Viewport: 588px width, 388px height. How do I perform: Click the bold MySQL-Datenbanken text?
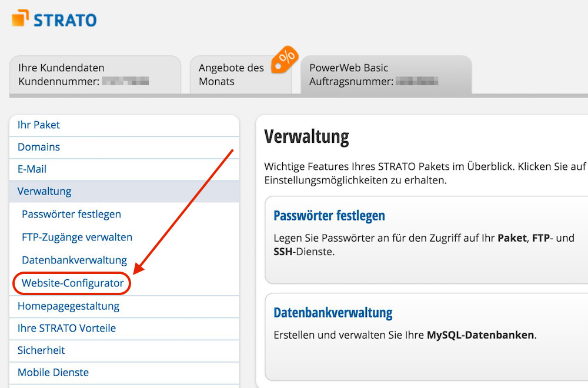(480, 335)
